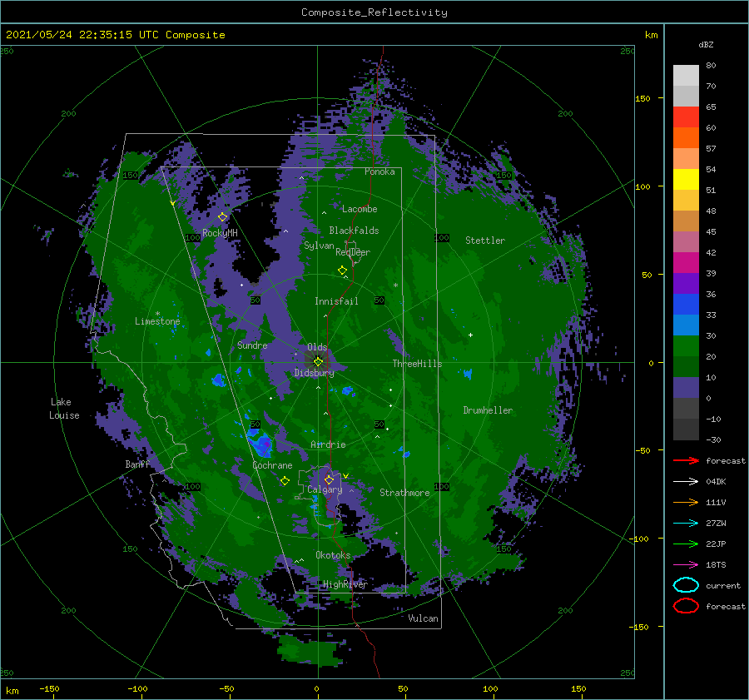Click the Calgary city label
Image resolution: width=749 pixels, height=700 pixels.
(x=325, y=489)
